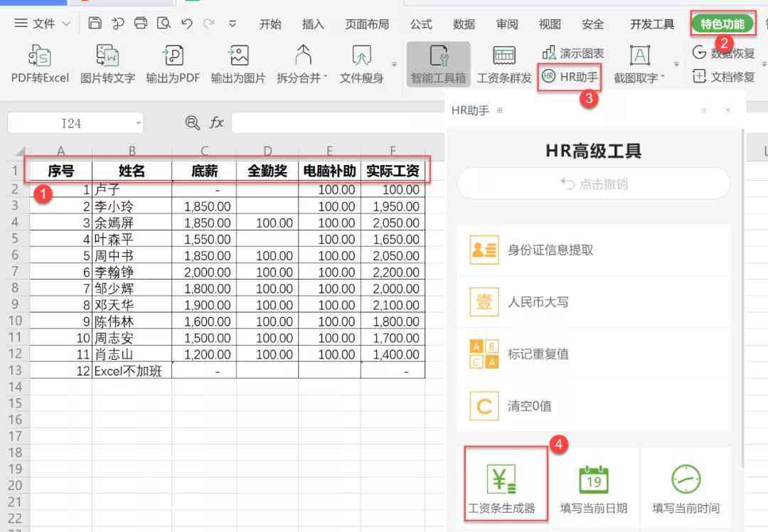Click the formula zoom magnifier icon
Viewport: 768px width, 532px height.
pos(193,122)
